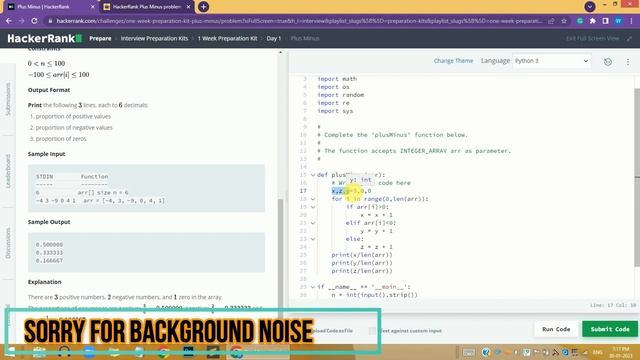Switch to the 'Plus Minus | HackerRank' browser tab
640x360 pixels.
(50, 7)
